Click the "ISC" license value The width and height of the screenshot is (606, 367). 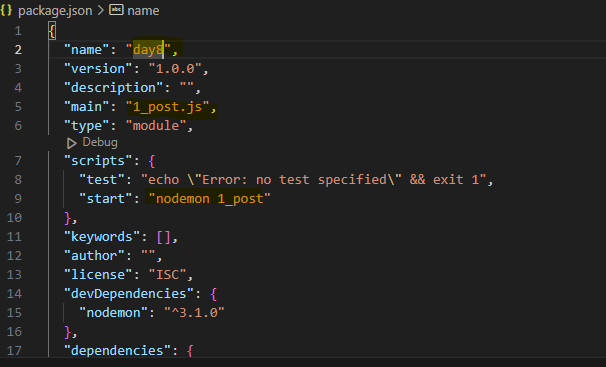point(168,275)
